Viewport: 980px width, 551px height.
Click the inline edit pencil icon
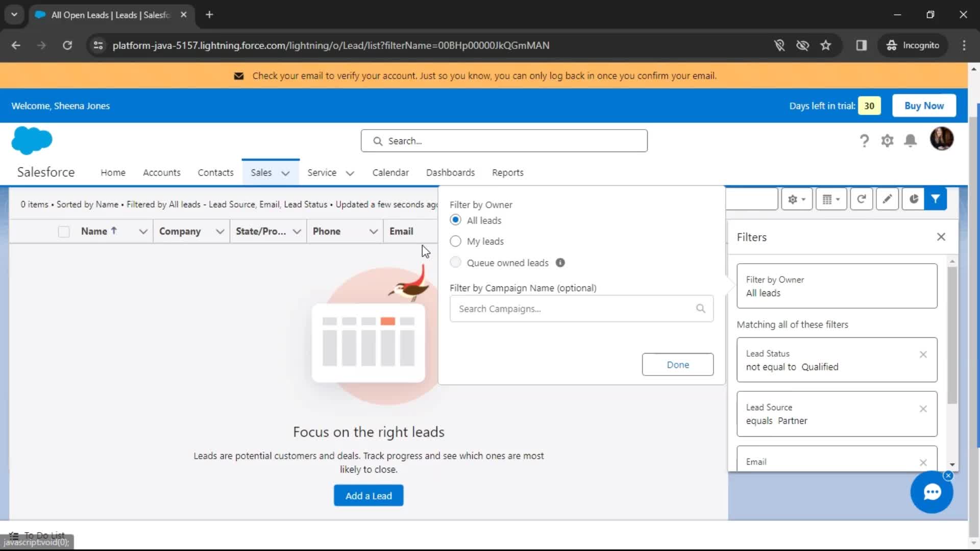click(x=887, y=199)
